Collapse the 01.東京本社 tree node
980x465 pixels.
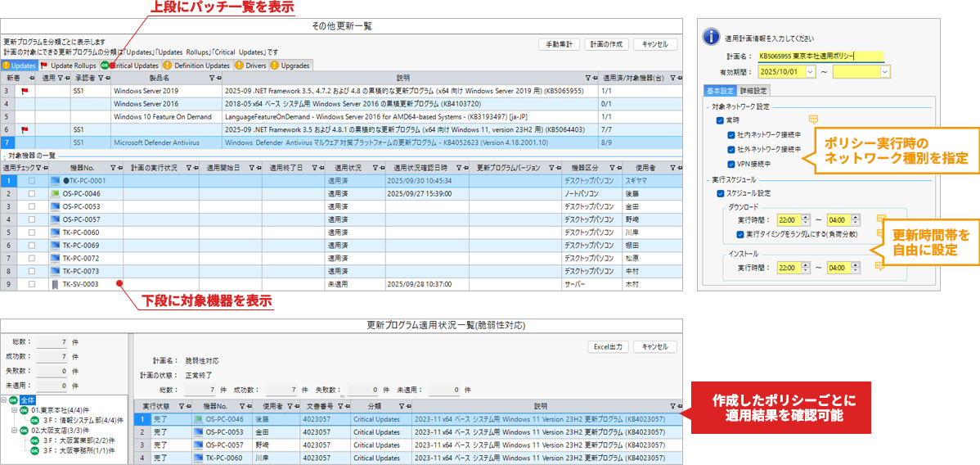(x=14, y=409)
